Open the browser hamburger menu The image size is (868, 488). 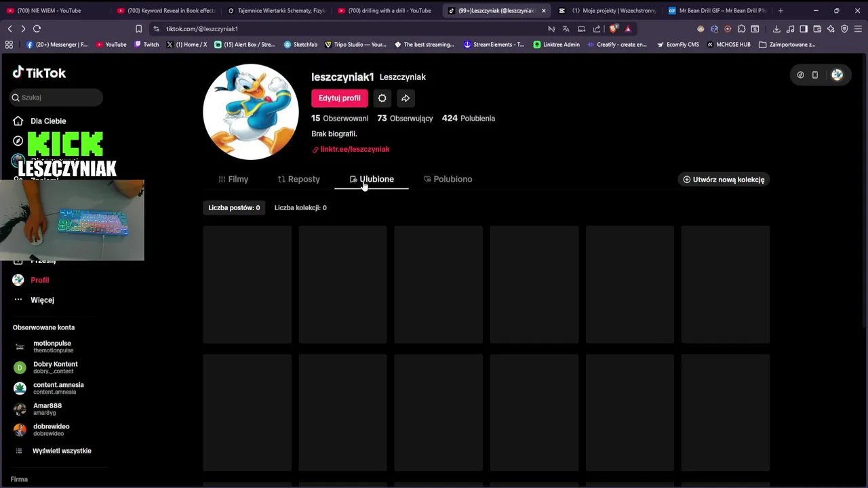click(x=859, y=28)
